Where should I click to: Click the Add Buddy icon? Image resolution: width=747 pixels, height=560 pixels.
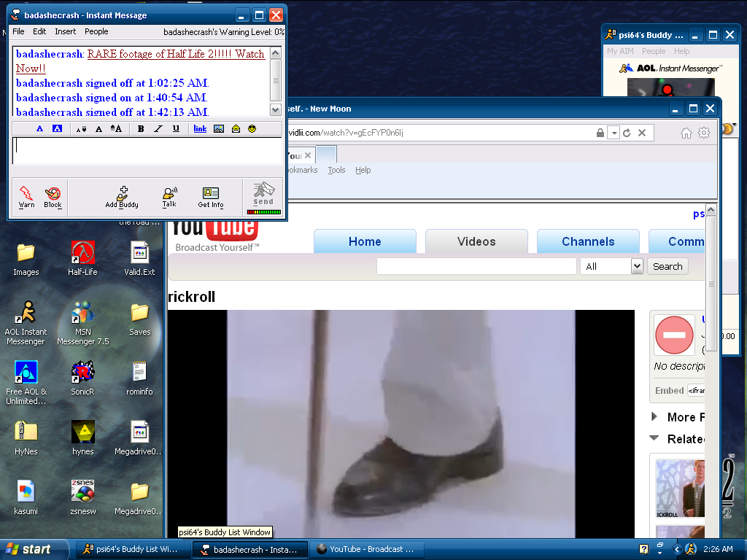122,195
